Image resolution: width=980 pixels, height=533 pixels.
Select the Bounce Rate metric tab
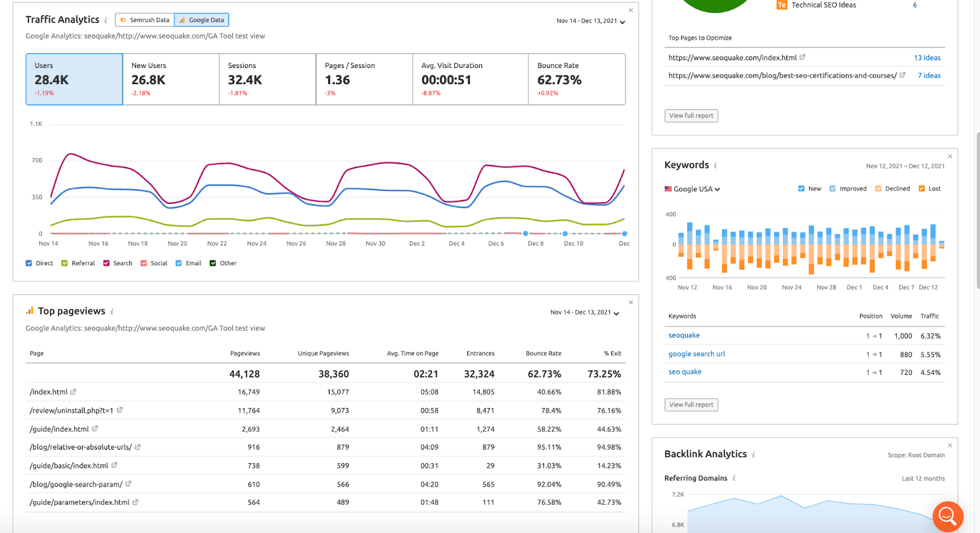(x=576, y=79)
